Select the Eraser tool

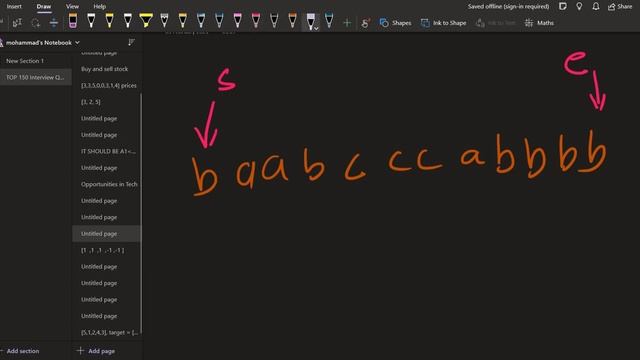(73, 20)
